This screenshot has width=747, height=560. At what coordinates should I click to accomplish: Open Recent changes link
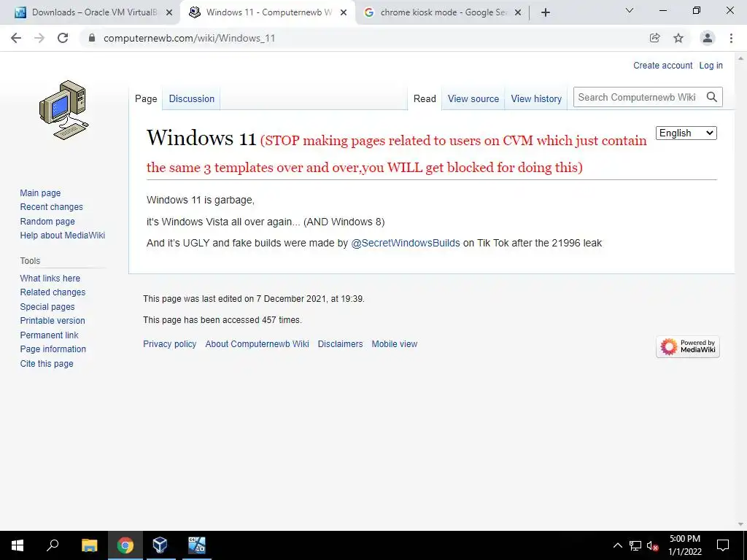click(52, 206)
